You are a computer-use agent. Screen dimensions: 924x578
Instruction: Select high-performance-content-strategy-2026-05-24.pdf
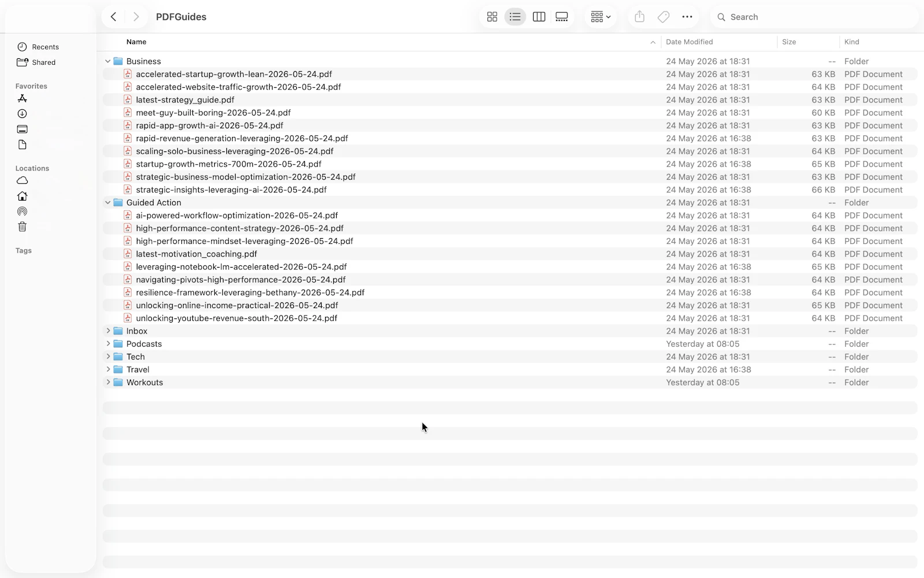(x=240, y=228)
